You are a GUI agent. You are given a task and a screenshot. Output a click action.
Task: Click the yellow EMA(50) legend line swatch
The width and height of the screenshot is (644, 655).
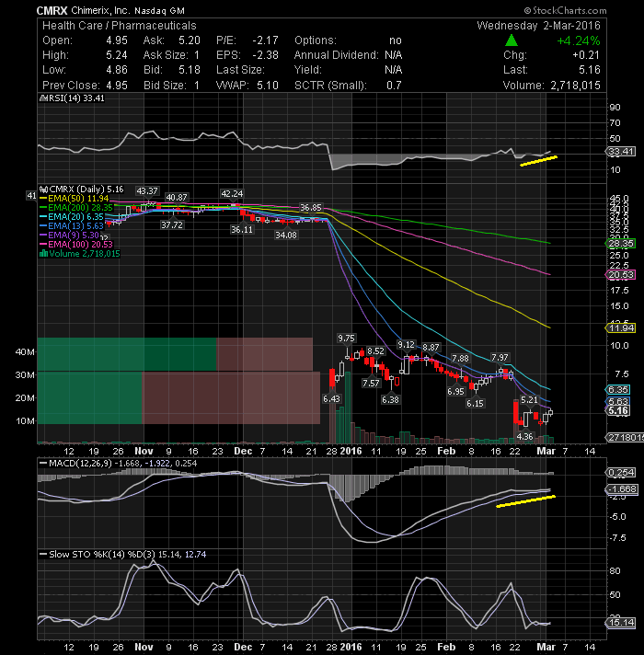(x=43, y=199)
